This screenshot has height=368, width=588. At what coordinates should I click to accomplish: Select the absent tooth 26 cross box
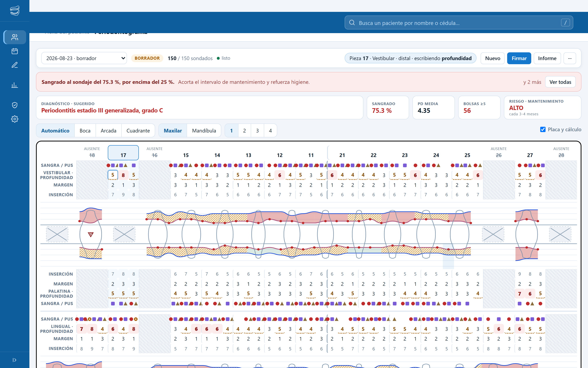pyautogui.click(x=493, y=234)
